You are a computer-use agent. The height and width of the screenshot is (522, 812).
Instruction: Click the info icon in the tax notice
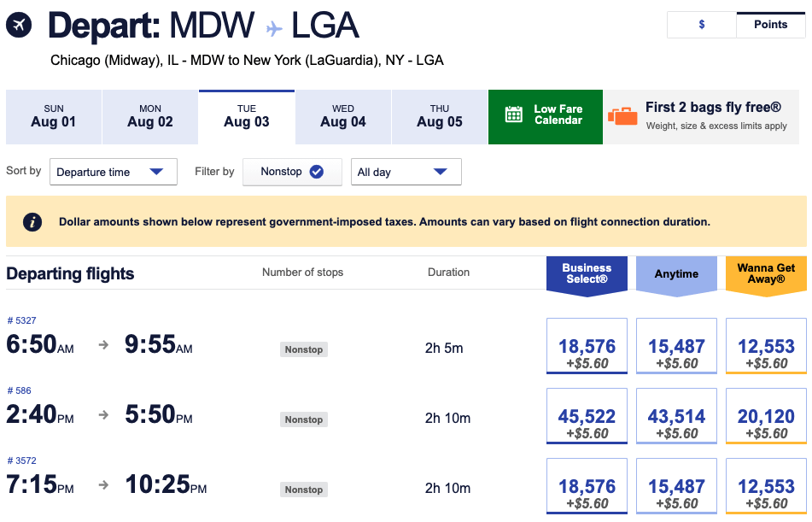coord(32,222)
